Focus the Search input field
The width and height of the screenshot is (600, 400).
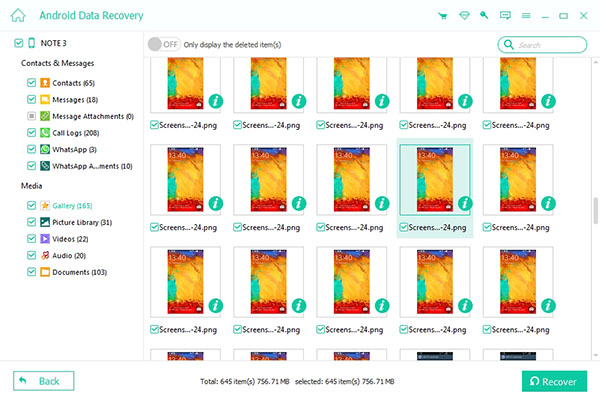coord(550,45)
